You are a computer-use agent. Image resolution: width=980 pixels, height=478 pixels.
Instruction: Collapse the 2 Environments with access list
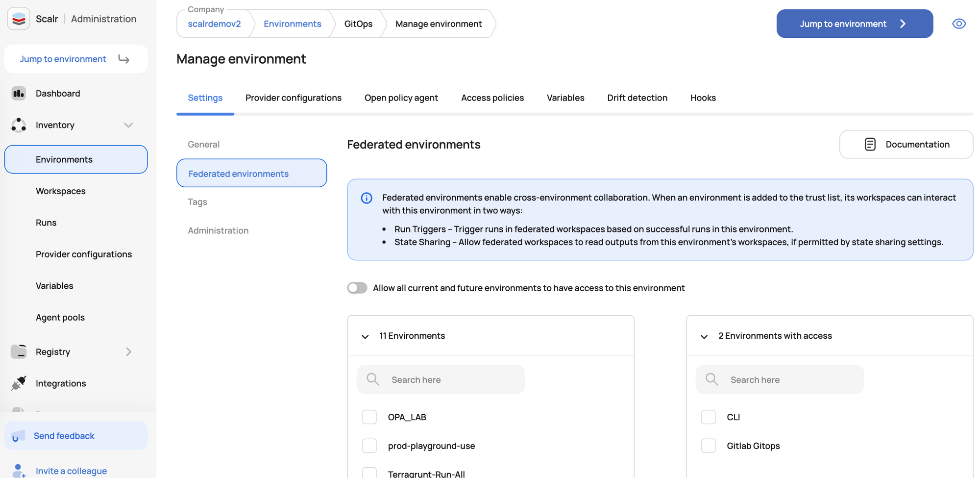tap(704, 336)
